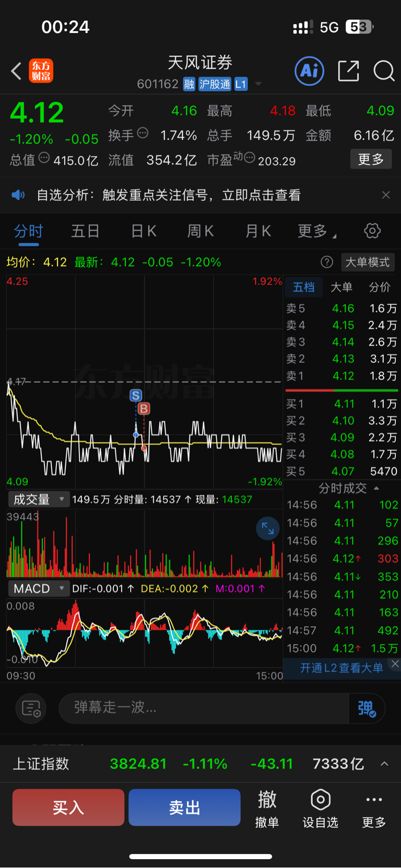Tap the L1 level badge
The image size is (401, 868).
coord(241,84)
